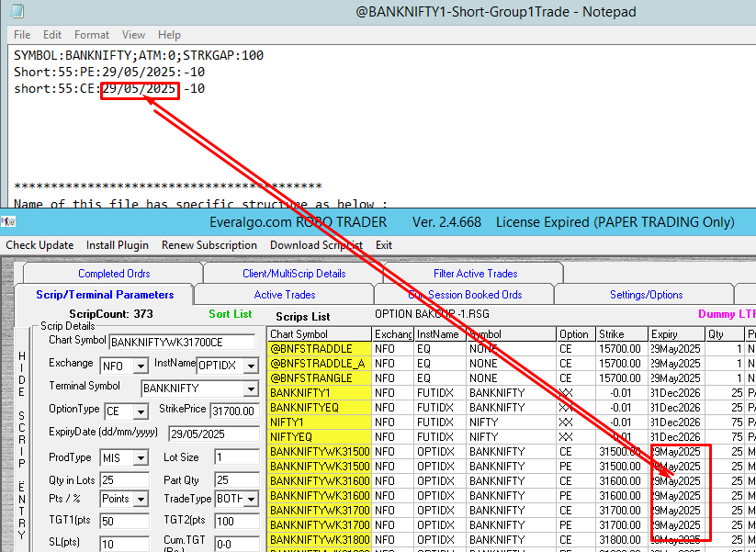Click the Robo Trader app icon
This screenshot has height=552, width=756.
click(7, 222)
